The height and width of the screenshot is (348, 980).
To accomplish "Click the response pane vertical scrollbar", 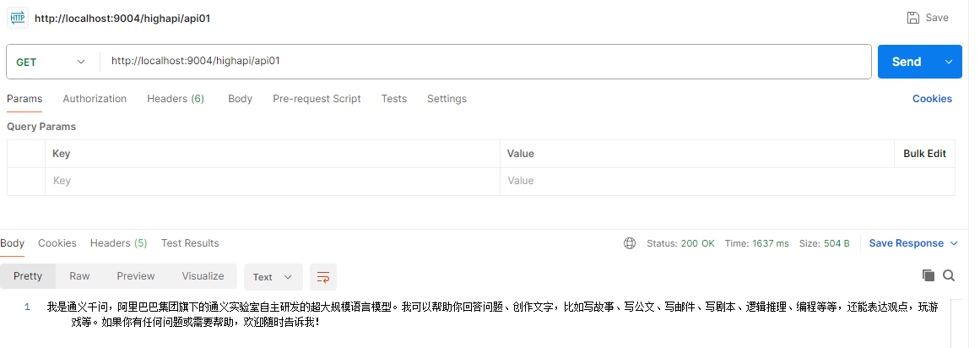I will coord(956,323).
